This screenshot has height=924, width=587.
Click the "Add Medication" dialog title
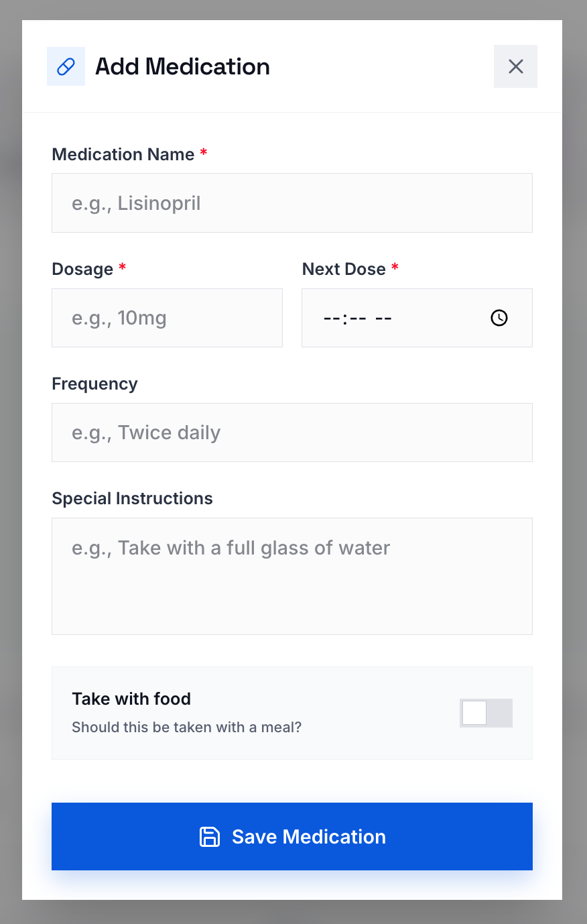(182, 66)
